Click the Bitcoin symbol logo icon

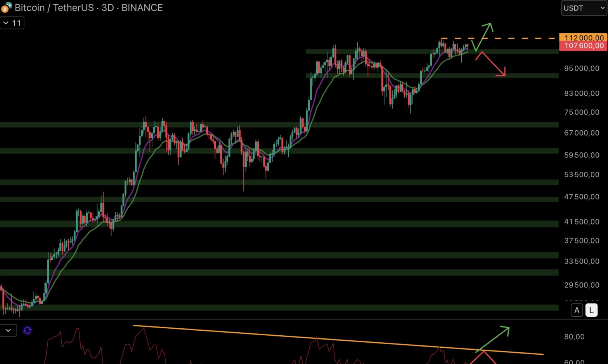point(6,7)
